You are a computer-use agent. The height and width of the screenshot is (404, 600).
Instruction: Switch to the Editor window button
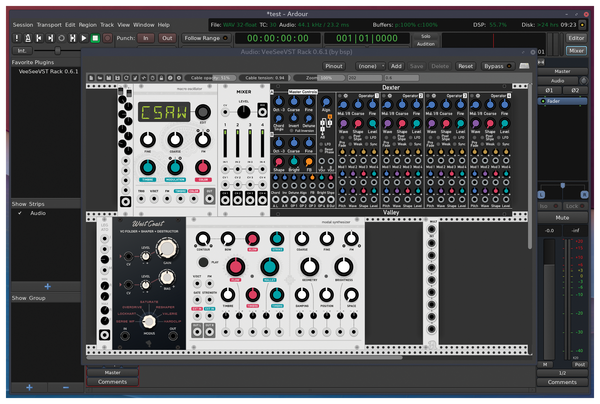(576, 38)
